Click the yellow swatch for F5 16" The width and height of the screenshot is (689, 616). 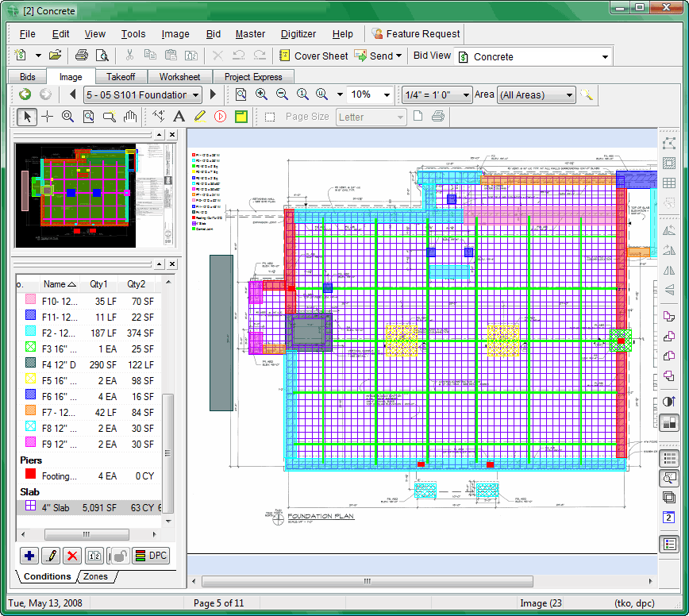pos(30,379)
